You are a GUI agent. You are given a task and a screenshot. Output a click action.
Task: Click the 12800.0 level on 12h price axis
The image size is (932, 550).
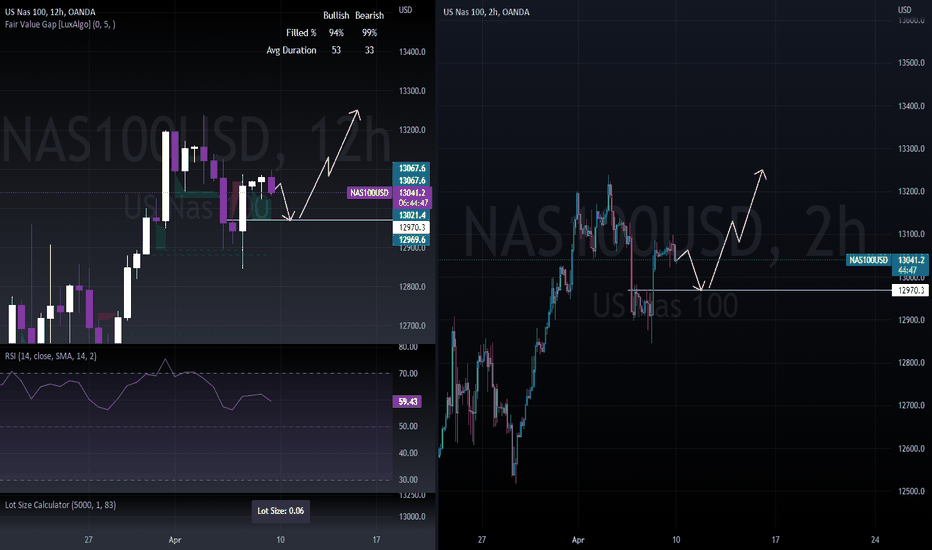click(x=412, y=287)
